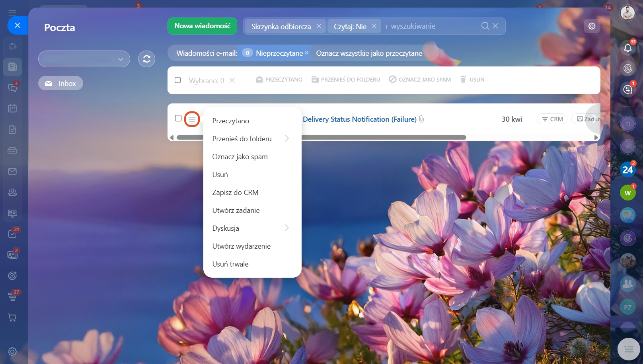This screenshot has width=643, height=364.
Task: Open the green W chat avatar
Action: click(x=628, y=193)
